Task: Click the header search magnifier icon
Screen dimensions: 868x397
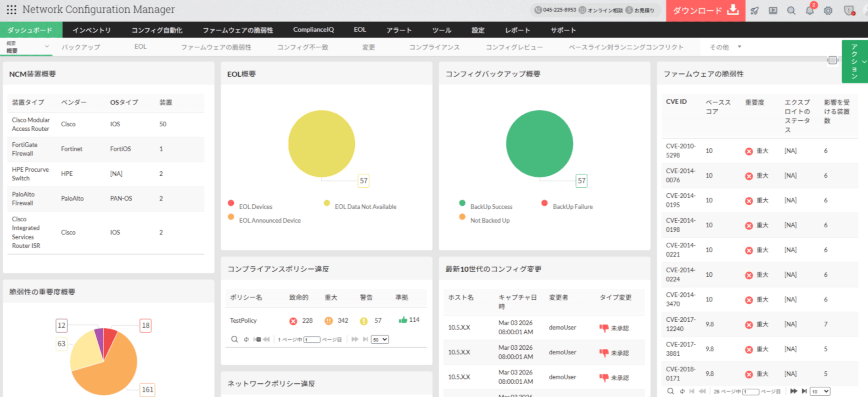Action: click(x=791, y=11)
